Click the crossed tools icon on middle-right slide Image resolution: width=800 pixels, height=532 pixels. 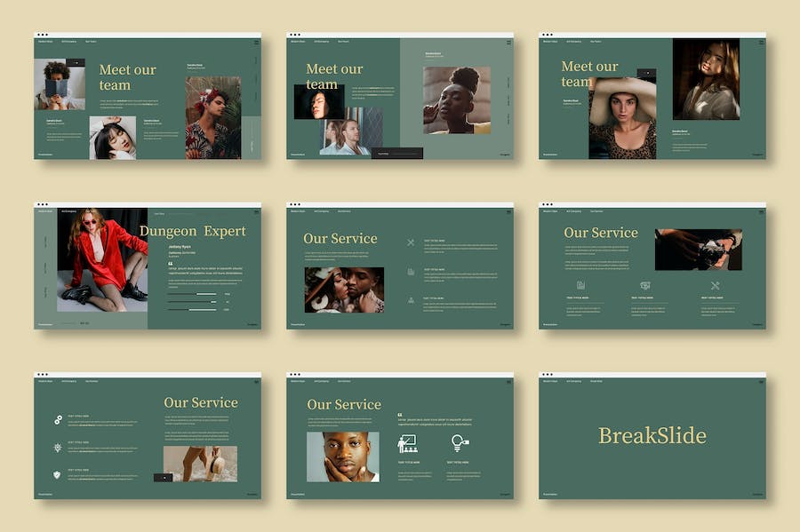(x=715, y=285)
